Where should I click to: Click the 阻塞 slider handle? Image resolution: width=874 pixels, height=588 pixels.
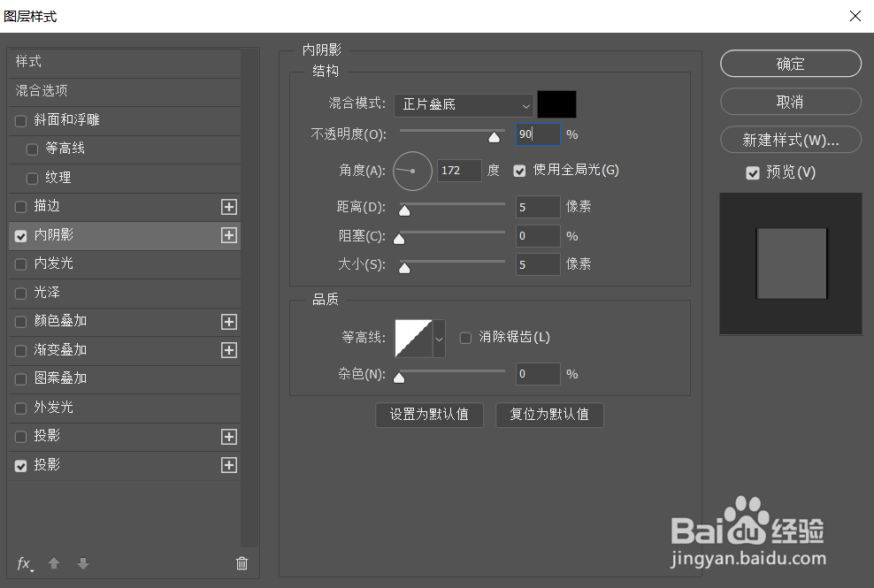click(399, 239)
